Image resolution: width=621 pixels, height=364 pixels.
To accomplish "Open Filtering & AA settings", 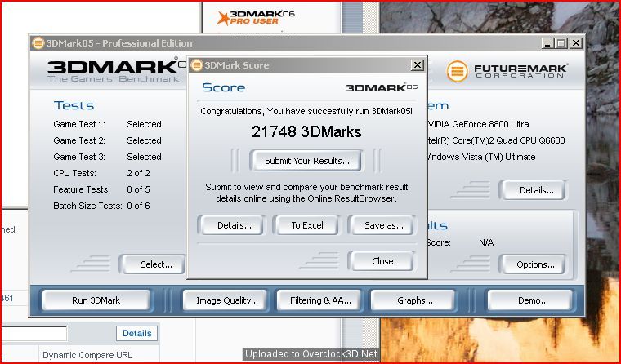I will pyautogui.click(x=320, y=300).
